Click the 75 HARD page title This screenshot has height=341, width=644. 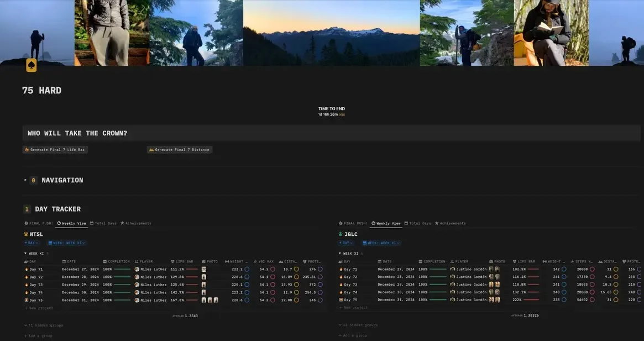42,90
